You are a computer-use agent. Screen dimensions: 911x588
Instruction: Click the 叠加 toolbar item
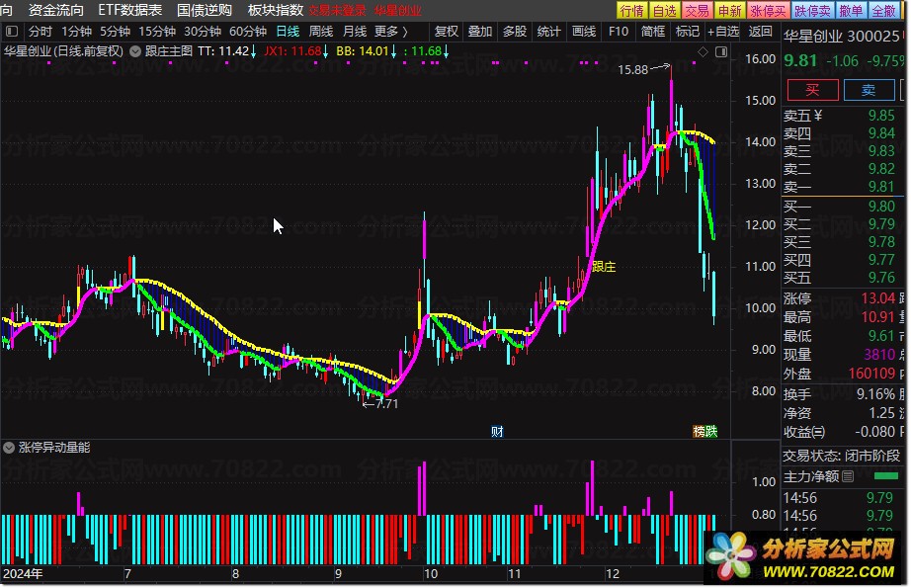tap(480, 32)
